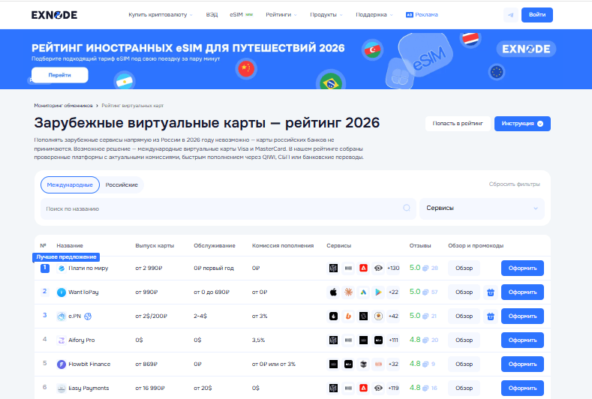Click Apple TV icon in Howbit Finance row

tap(348, 364)
